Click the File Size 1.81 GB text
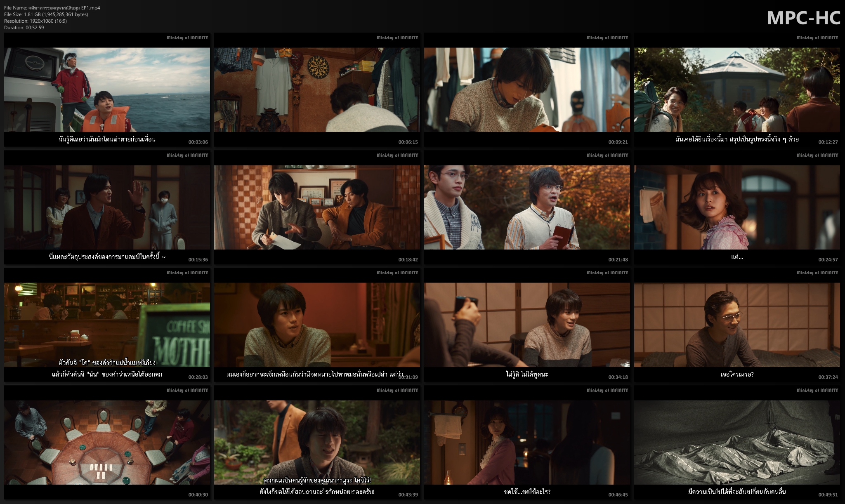 click(x=46, y=14)
